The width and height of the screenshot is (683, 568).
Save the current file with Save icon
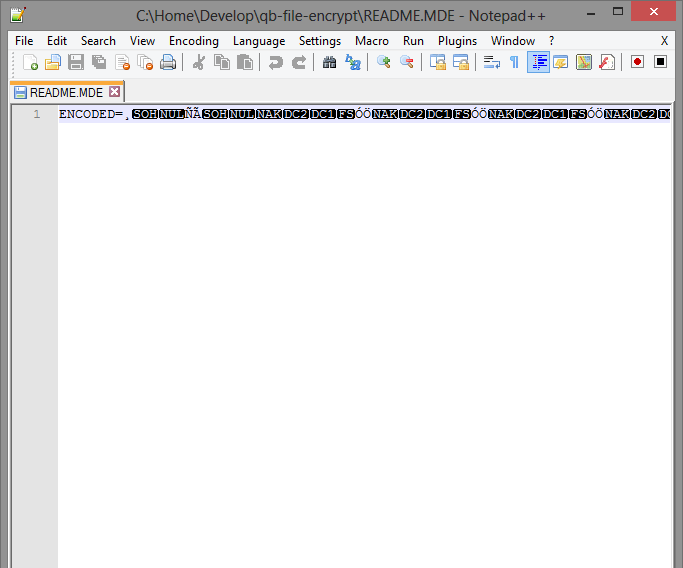(76, 62)
